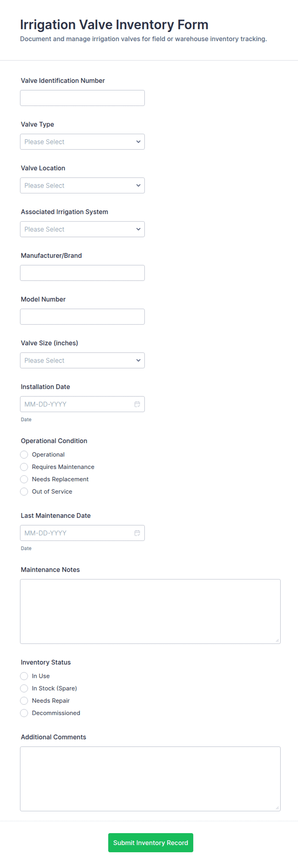Mark valve as Decommissioned
The image size is (298, 868).
(24, 713)
